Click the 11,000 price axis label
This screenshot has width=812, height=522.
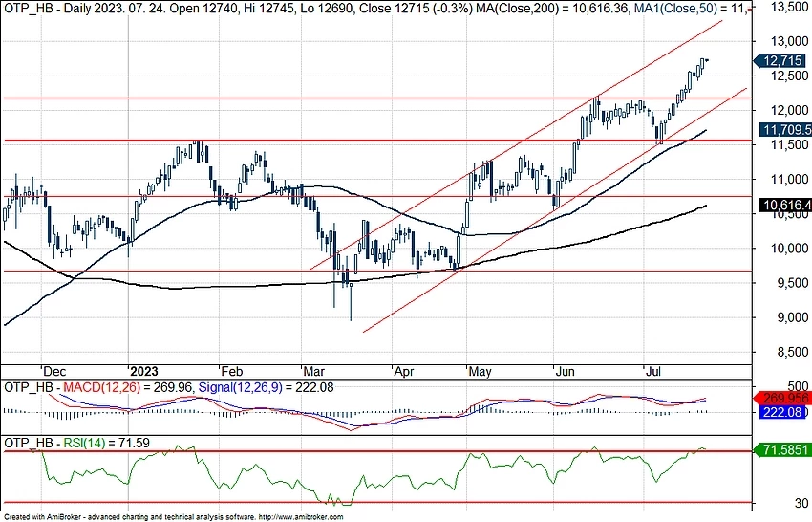pyautogui.click(x=789, y=180)
